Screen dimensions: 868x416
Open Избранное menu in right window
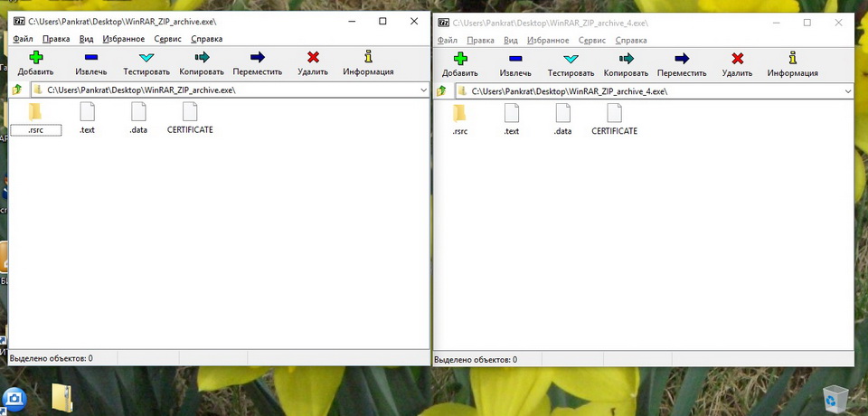(548, 41)
